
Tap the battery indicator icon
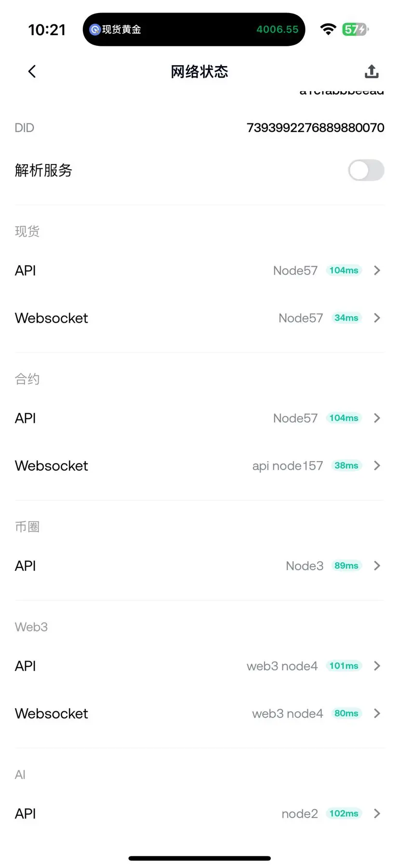(x=356, y=29)
